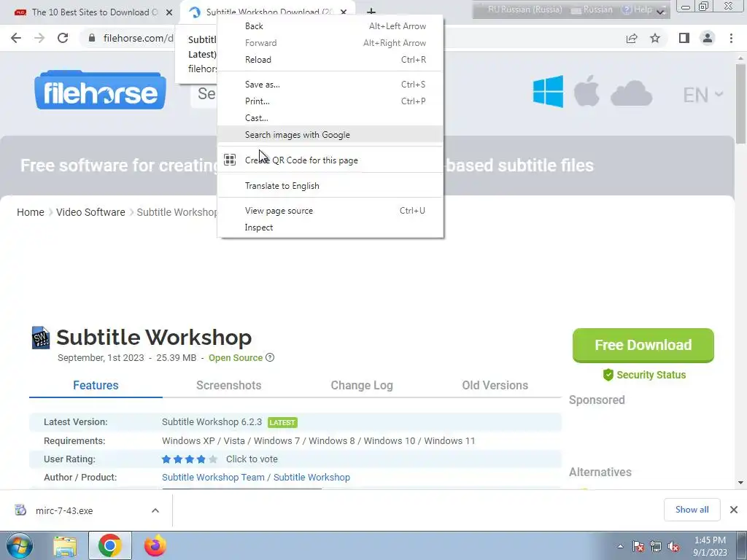Switch to the Change Log tab
Viewport: 747px width, 560px height.
point(362,385)
